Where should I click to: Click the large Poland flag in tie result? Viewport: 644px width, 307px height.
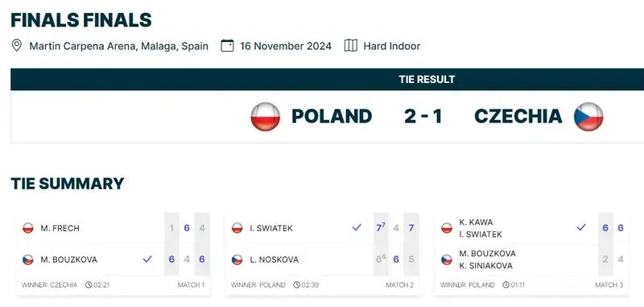[266, 117]
